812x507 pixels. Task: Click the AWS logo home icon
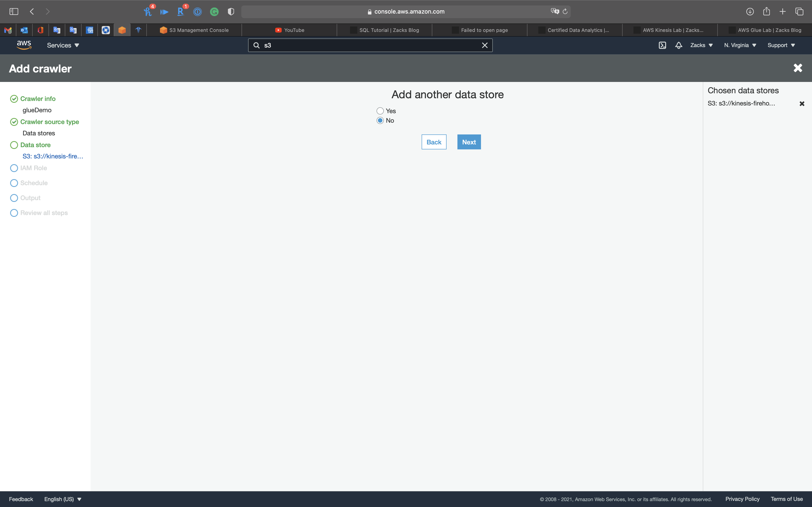pyautogui.click(x=24, y=45)
